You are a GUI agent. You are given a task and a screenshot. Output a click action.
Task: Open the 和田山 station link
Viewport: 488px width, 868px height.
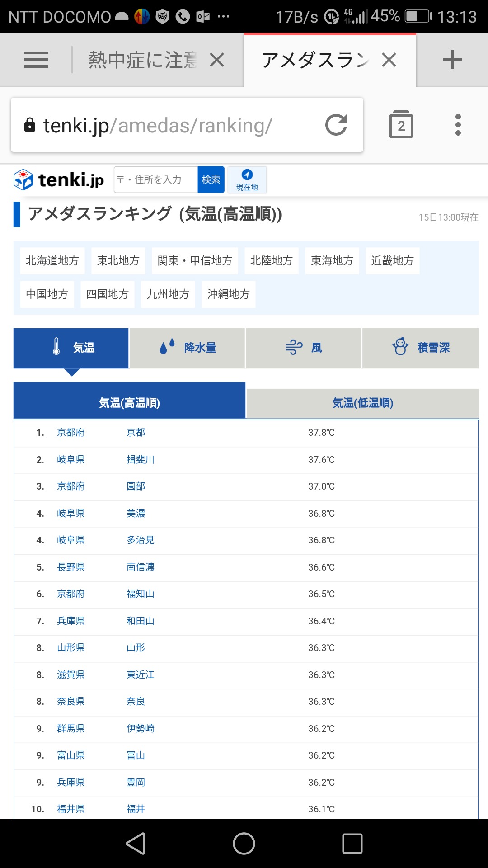141,621
